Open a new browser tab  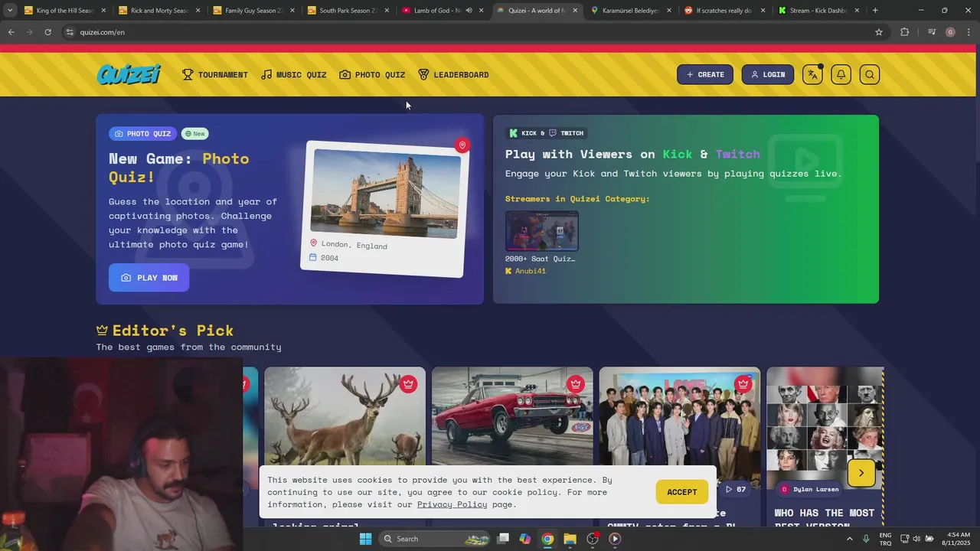point(875,11)
